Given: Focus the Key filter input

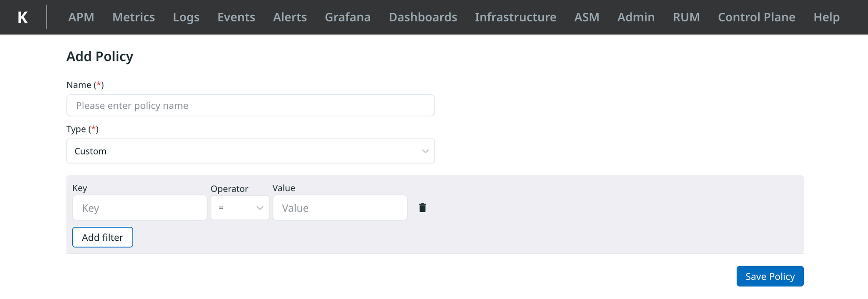Looking at the screenshot, I should click(x=140, y=208).
